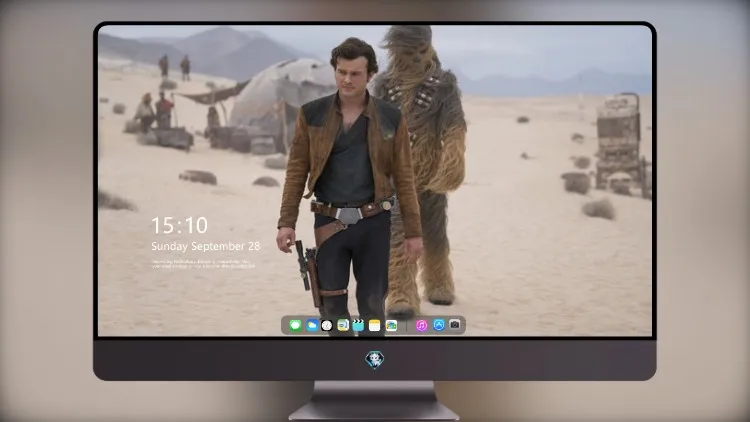The height and width of the screenshot is (422, 750).
Task: Click the logo badge on monitor chin
Action: [375, 360]
